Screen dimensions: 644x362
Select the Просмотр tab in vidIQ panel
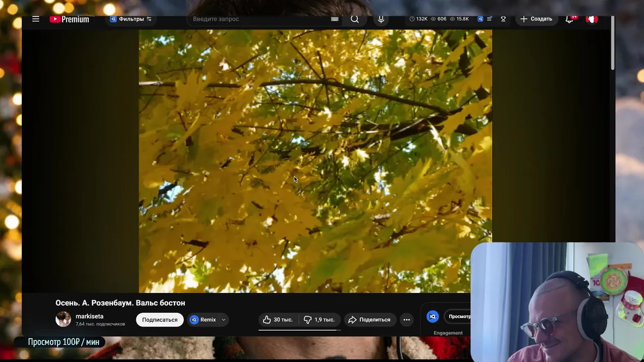pyautogui.click(x=459, y=316)
